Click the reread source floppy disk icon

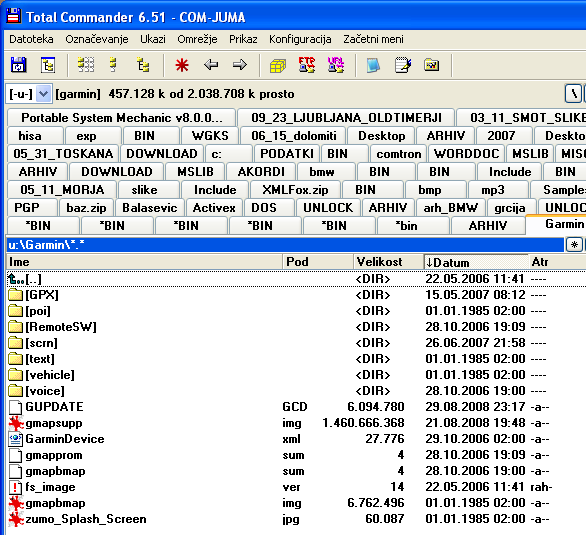(x=18, y=65)
